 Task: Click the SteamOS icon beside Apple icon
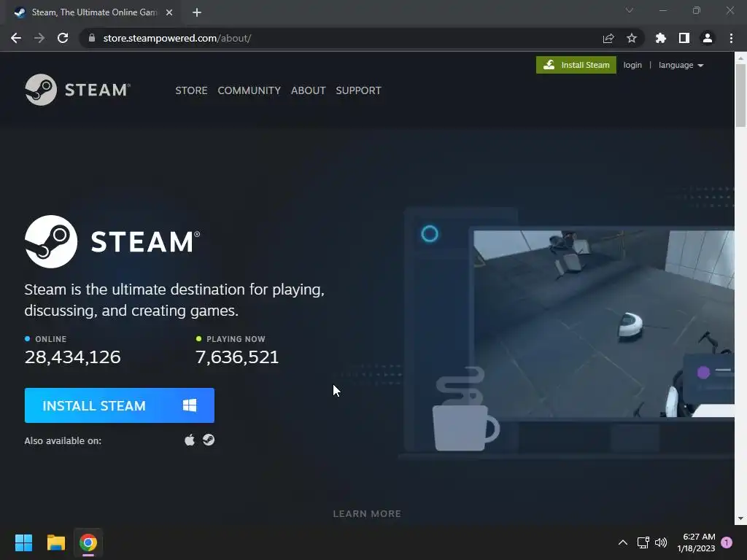pos(209,440)
